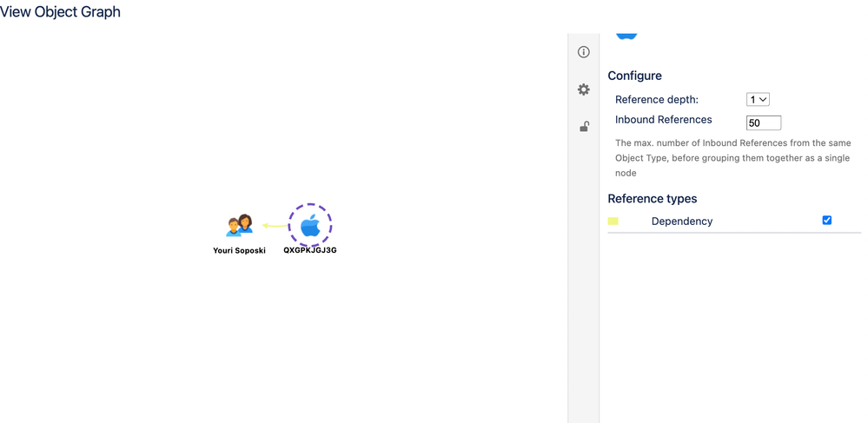Click the Reference depth label
868x423 pixels.
click(657, 100)
